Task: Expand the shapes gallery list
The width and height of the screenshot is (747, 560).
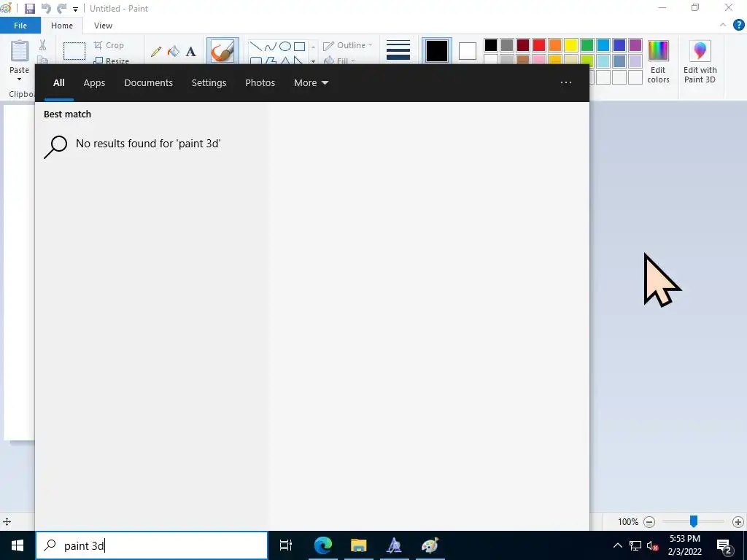Action: click(313, 61)
